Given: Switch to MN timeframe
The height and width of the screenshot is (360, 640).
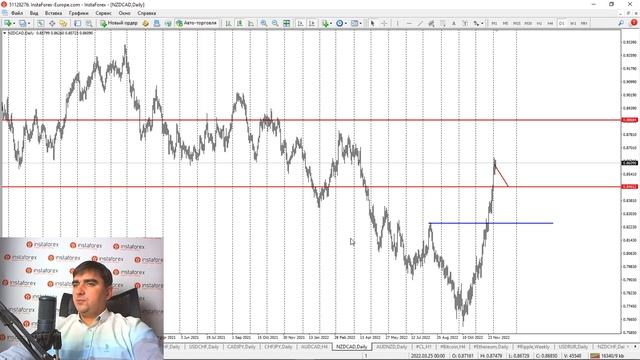Looking at the screenshot, I should coord(584,23).
